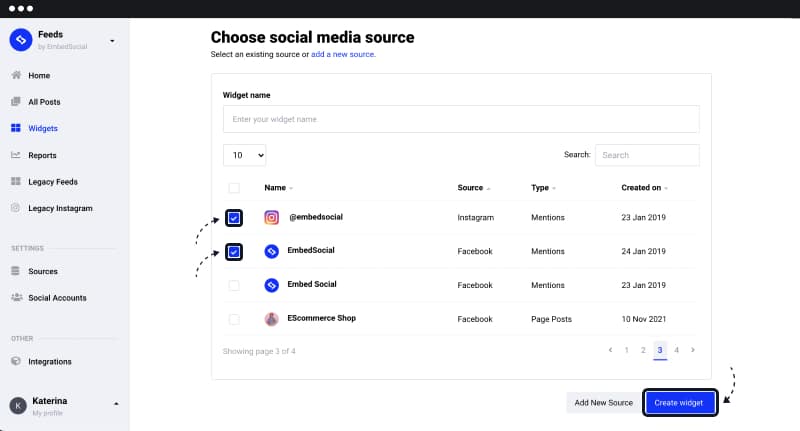Image resolution: width=800 pixels, height=431 pixels.
Task: Click the Social Accounts people icon
Action: tap(16, 297)
